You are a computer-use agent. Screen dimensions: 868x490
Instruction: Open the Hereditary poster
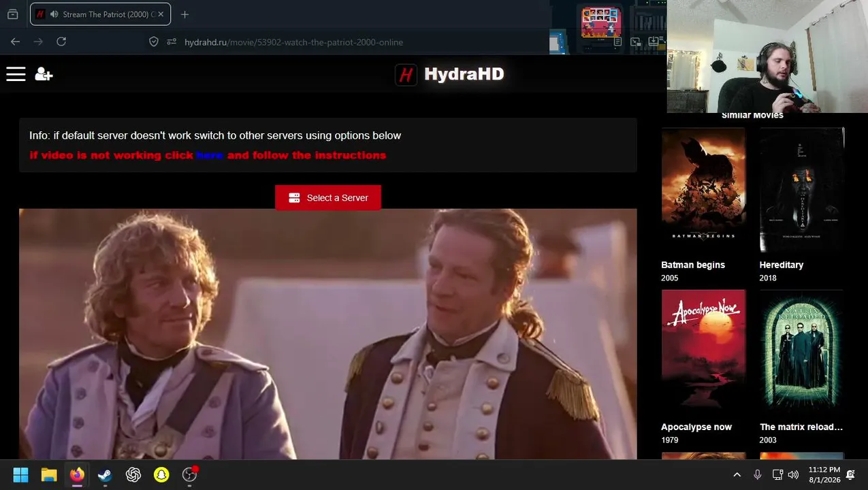coord(801,190)
